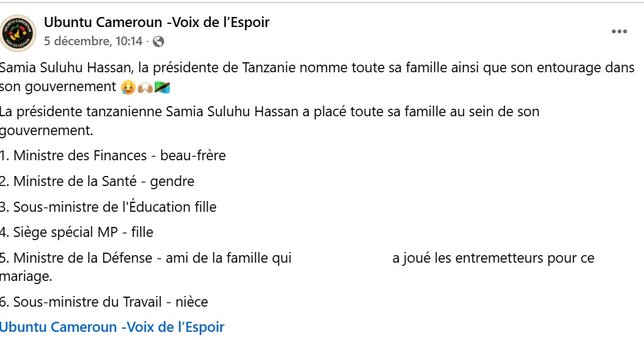Click the word "mariage." in the post
The width and height of the screenshot is (644, 340).
(26, 276)
